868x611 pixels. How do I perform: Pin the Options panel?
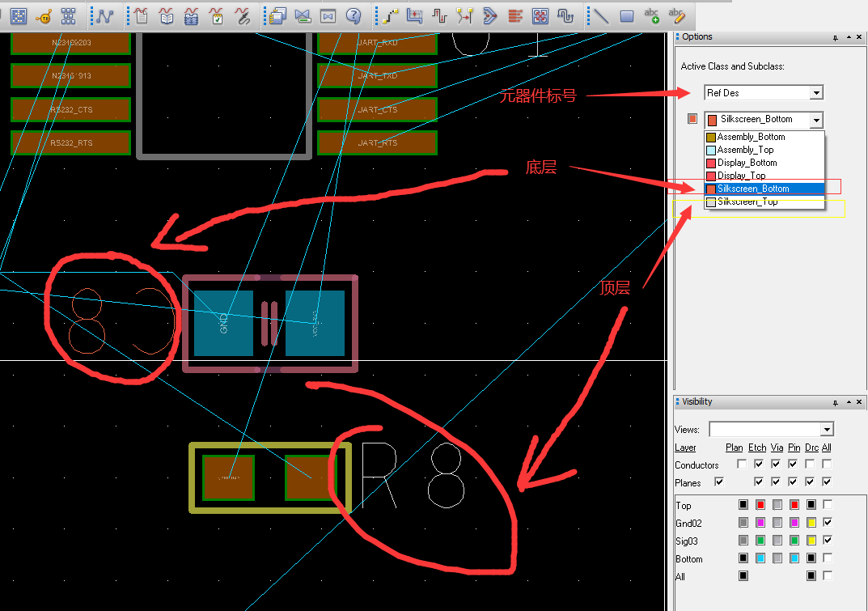click(835, 37)
